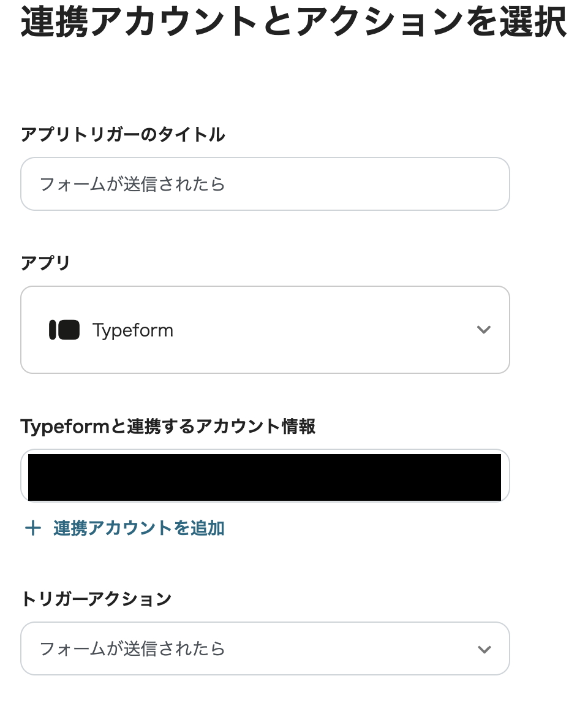The width and height of the screenshot is (588, 711).
Task: Click the 連携アカウントとアクションを選択 heading
Action: point(294,21)
